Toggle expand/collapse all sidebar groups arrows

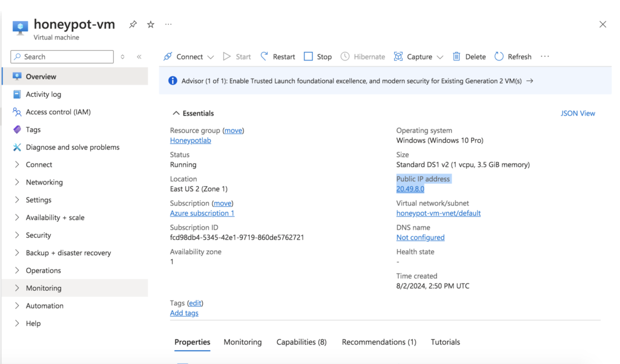point(122,57)
